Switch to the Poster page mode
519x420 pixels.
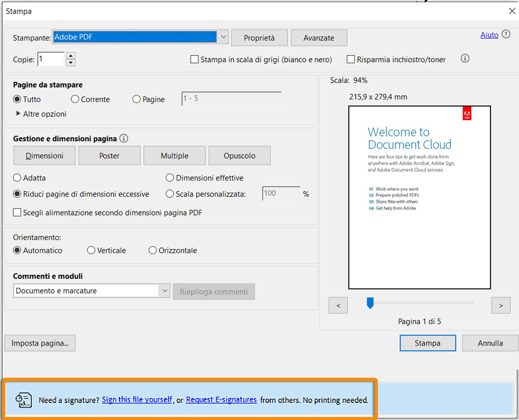coord(109,156)
